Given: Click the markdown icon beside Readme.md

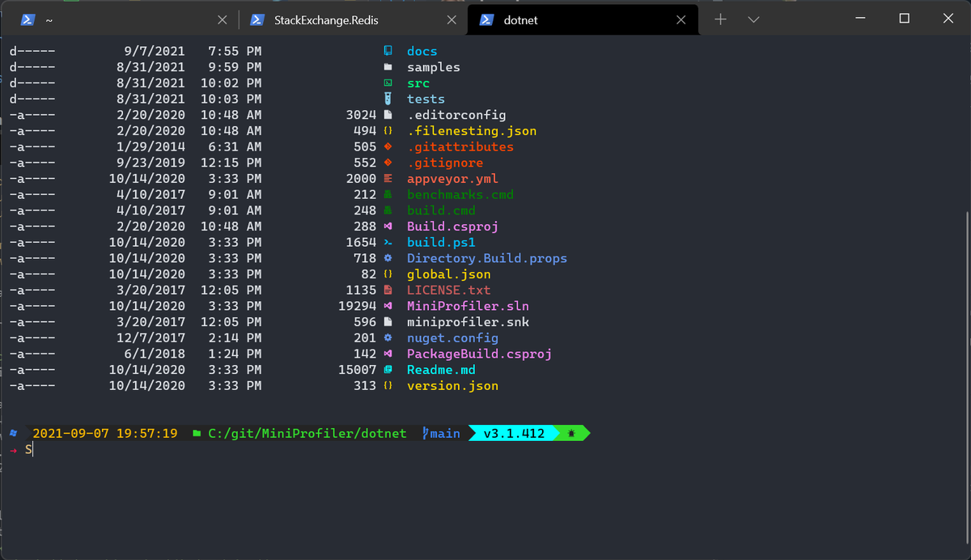Looking at the screenshot, I should click(x=388, y=370).
